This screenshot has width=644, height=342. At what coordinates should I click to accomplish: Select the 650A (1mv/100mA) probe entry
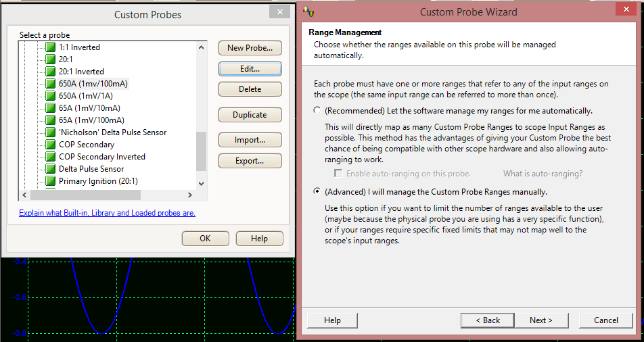tap(93, 84)
